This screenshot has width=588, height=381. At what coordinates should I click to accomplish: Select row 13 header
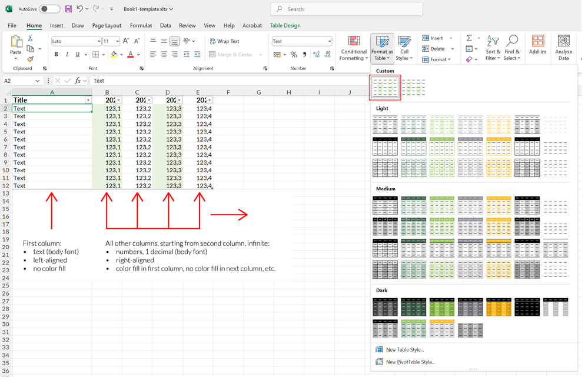point(6,193)
